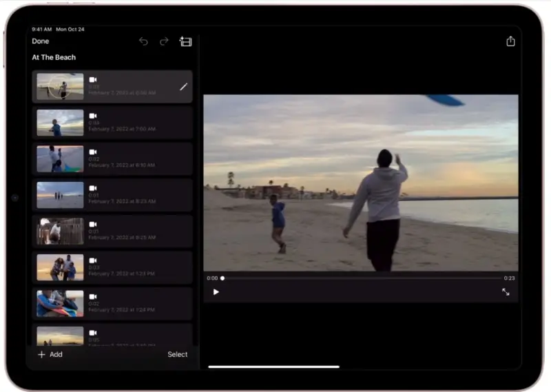Viewport: 551px width, 392px height.
Task: Select the last sunset clip thumbnail
Action: point(60,336)
